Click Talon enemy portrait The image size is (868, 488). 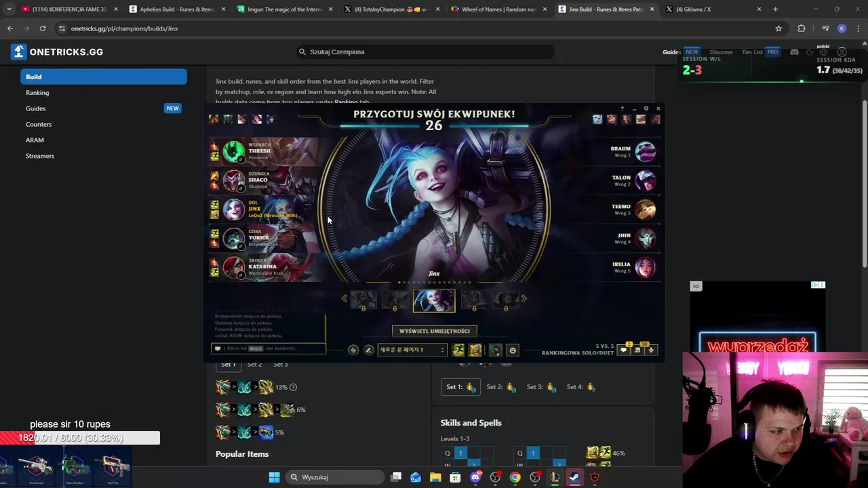645,181
